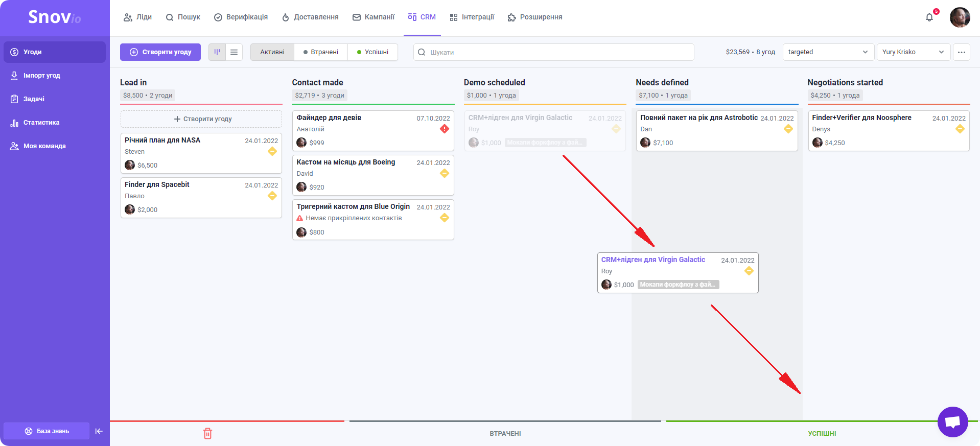Open the Інтеграції menu
This screenshot has width=980, height=446.
[472, 17]
